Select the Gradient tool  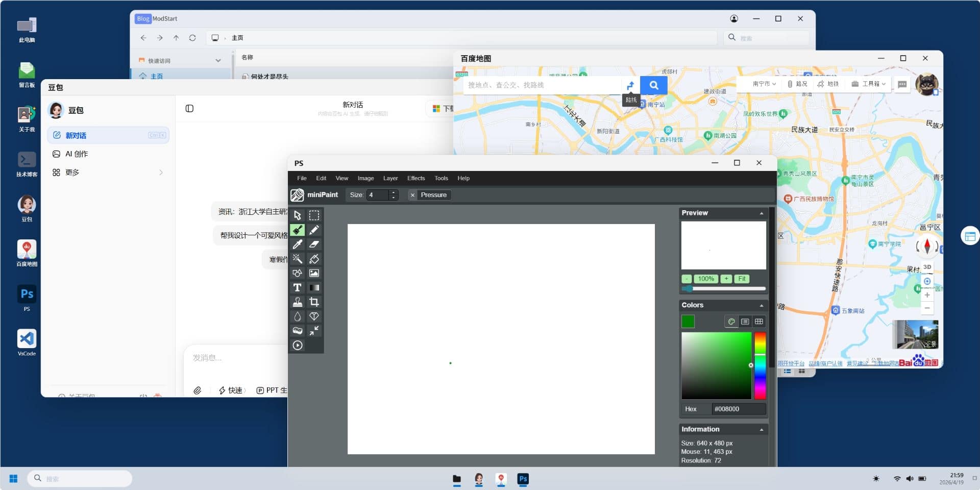tap(314, 287)
